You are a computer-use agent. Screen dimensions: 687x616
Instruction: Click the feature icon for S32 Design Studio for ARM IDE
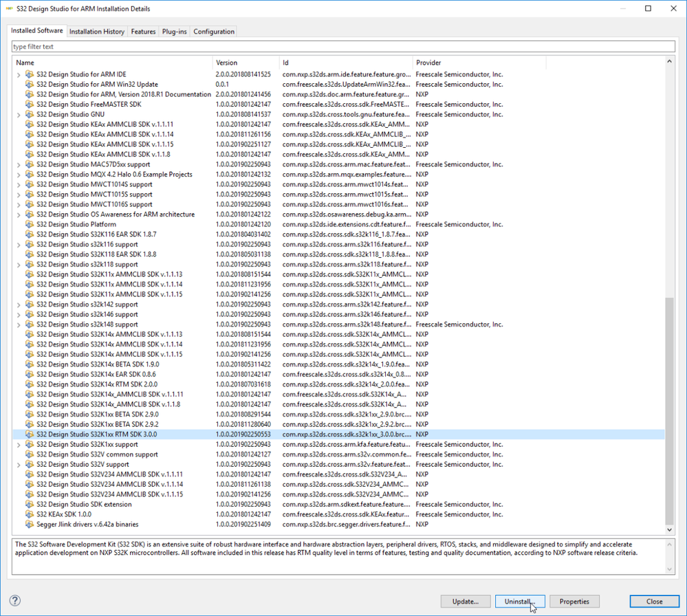click(30, 74)
